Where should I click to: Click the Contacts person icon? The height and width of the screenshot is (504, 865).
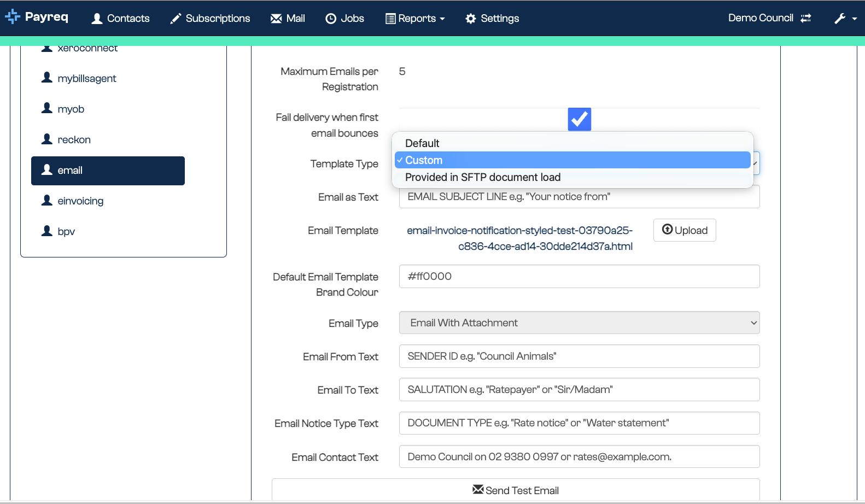(97, 19)
